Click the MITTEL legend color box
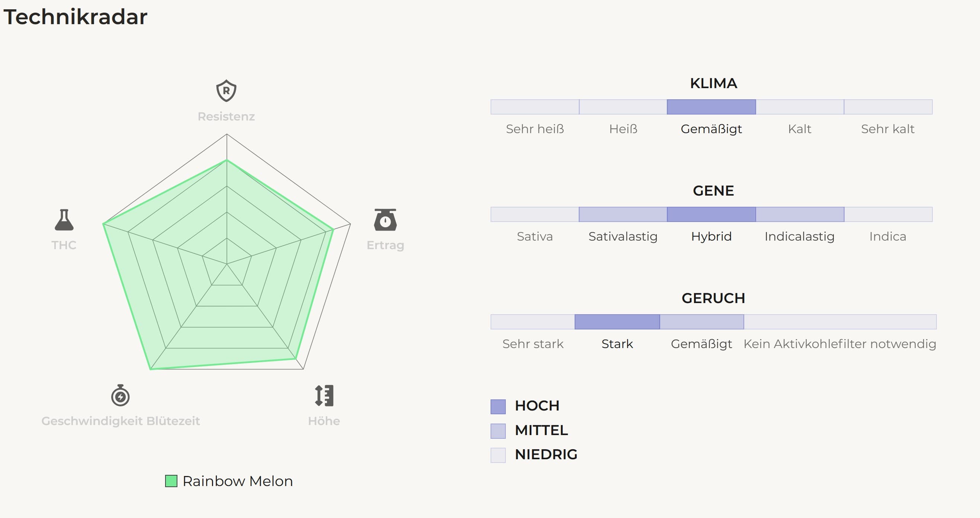Viewport: 980px width, 518px height. [498, 431]
